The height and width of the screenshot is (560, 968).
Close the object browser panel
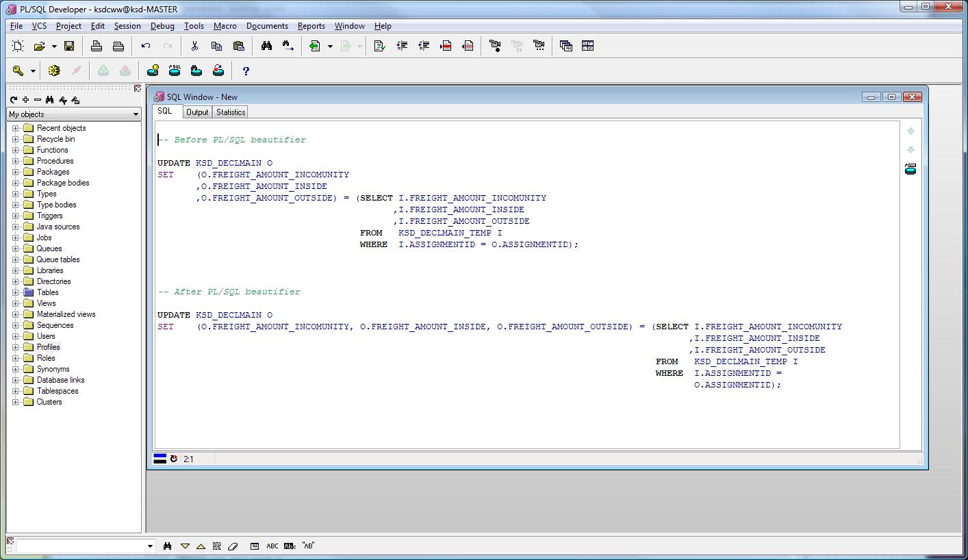click(x=138, y=88)
